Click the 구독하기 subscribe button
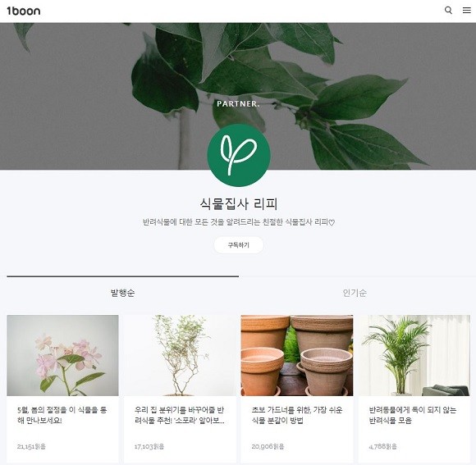This screenshot has height=465, width=476. coord(239,245)
